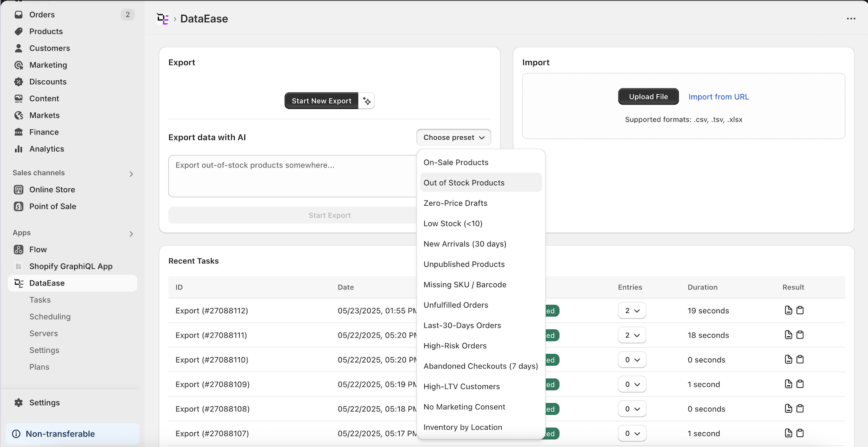Open result file for Export #27088109
This screenshot has height=447, width=868.
(x=789, y=384)
